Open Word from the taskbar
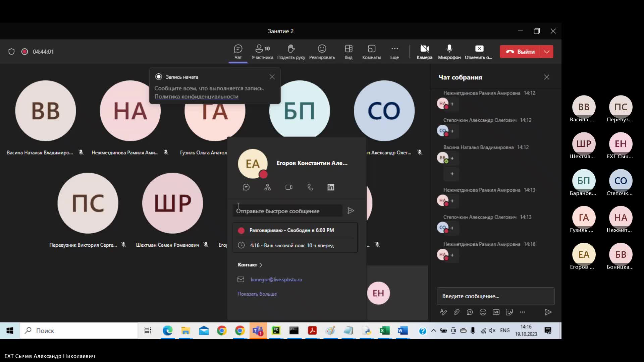The image size is (644, 362). [x=402, y=331]
